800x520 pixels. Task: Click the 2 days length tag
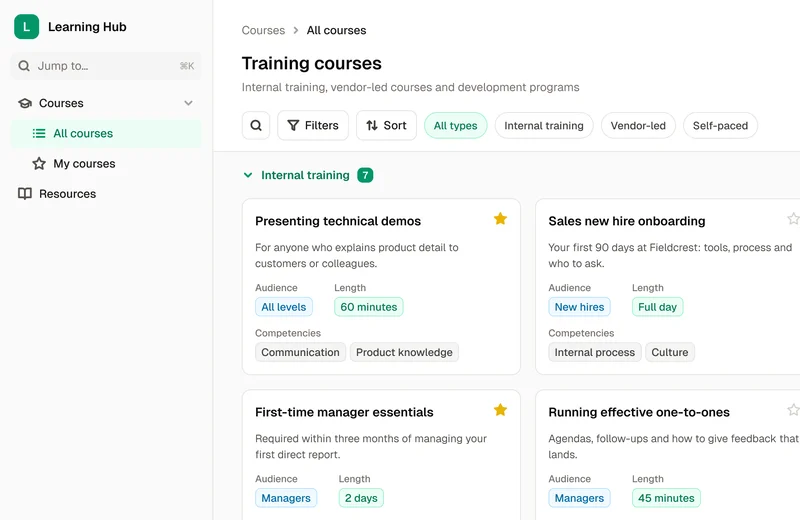[361, 498]
